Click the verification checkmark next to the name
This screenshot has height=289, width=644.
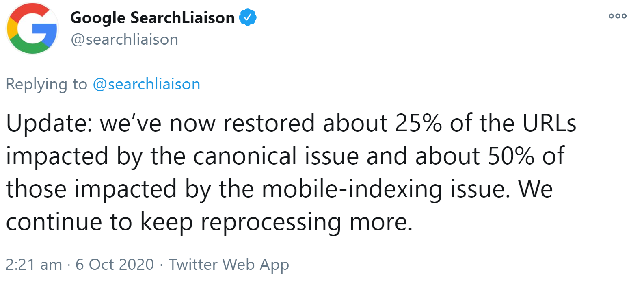(248, 17)
